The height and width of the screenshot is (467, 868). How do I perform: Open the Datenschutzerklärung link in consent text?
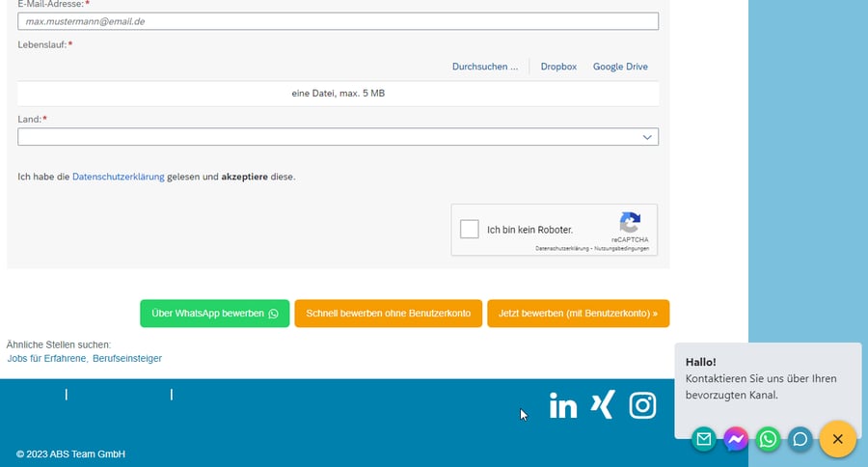[x=118, y=177]
